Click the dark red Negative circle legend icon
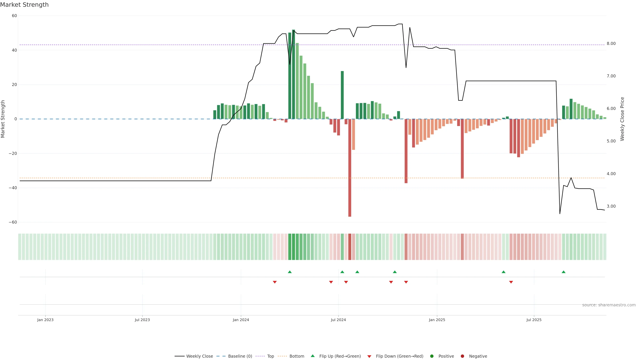The height and width of the screenshot is (362, 644). click(462, 356)
